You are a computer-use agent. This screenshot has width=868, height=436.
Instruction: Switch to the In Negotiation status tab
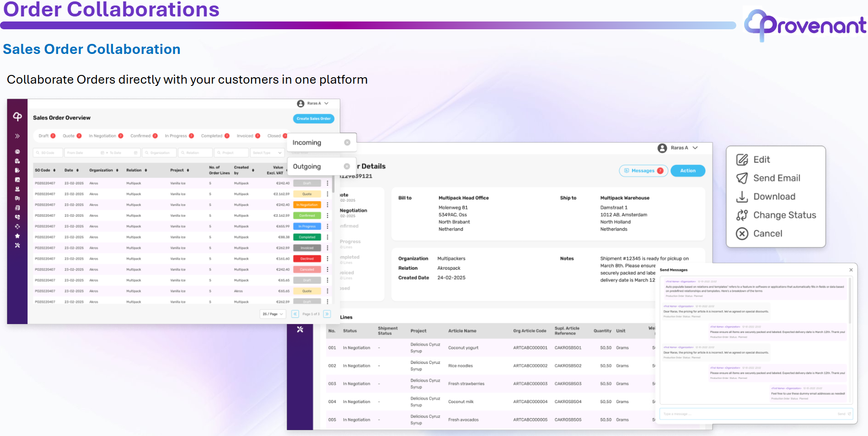(106, 136)
